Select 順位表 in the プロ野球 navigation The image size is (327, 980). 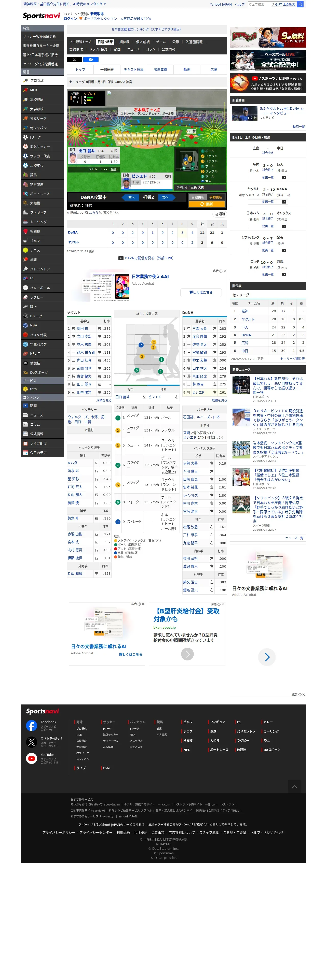125,42
